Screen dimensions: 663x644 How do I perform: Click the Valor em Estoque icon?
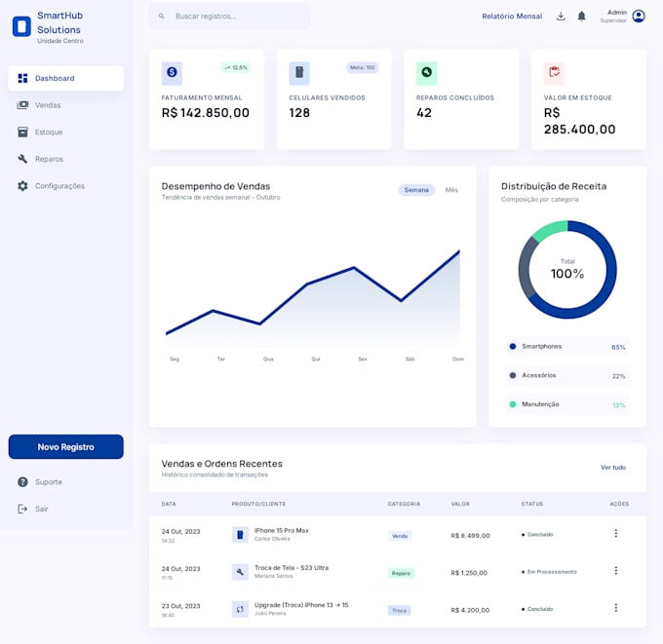coord(554,73)
